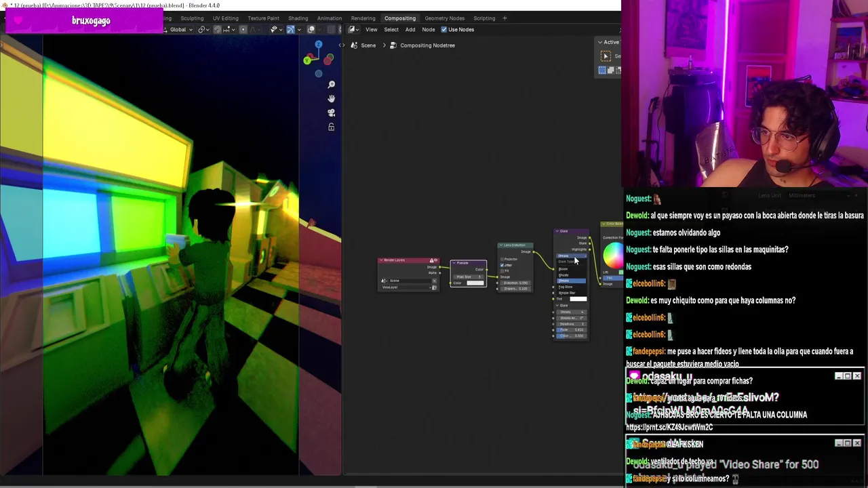Screen dimensions: 868x488
Task: Open the node editor type dropdown
Action: coord(353,30)
